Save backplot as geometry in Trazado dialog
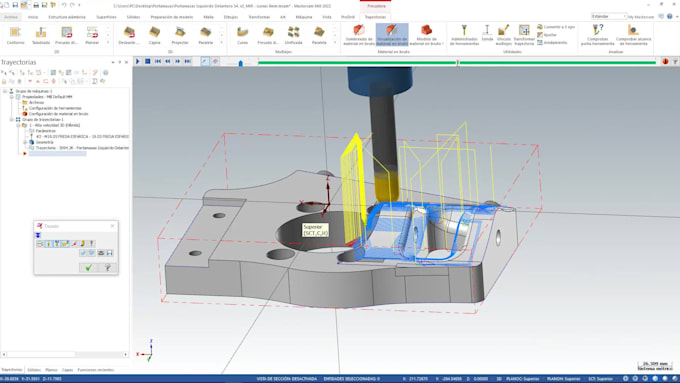 [109, 253]
